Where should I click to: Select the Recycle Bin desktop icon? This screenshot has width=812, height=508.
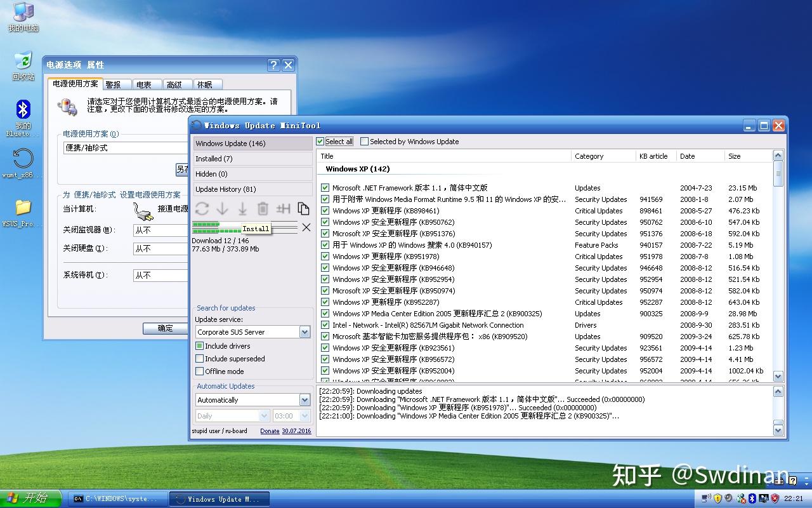[23, 65]
